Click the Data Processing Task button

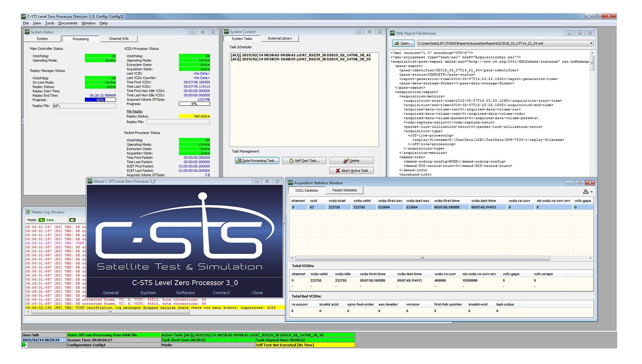[257, 161]
